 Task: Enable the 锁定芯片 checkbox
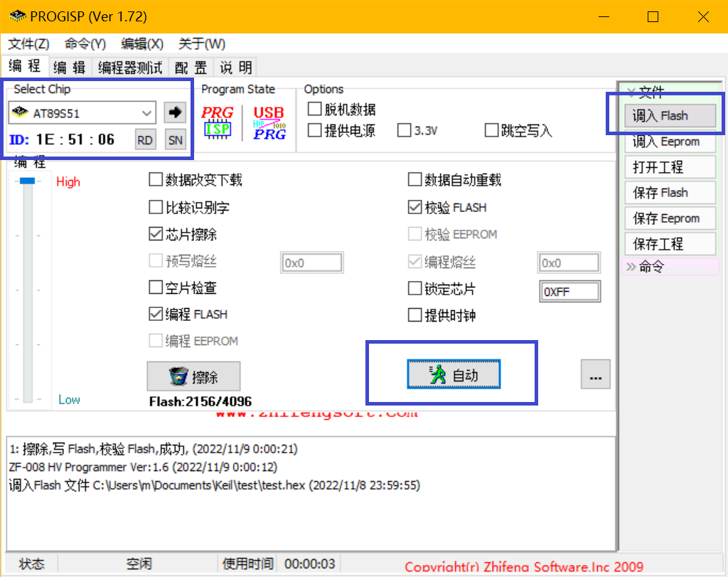414,289
